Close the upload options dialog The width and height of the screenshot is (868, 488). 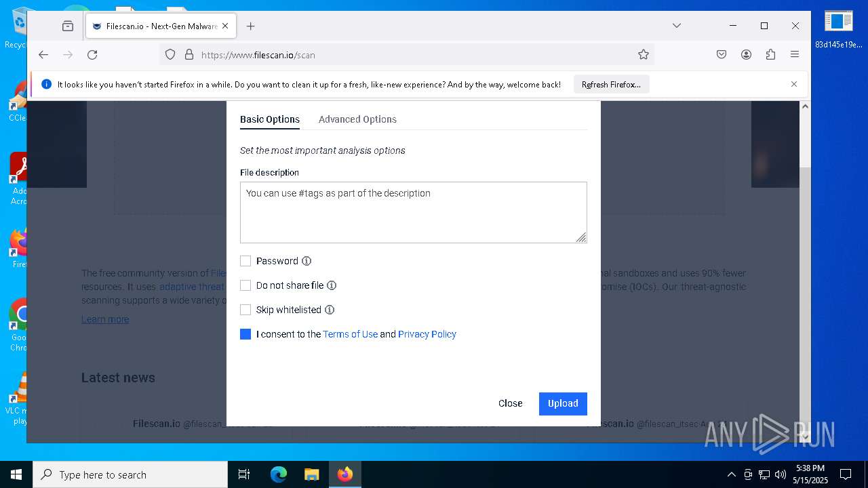point(510,403)
